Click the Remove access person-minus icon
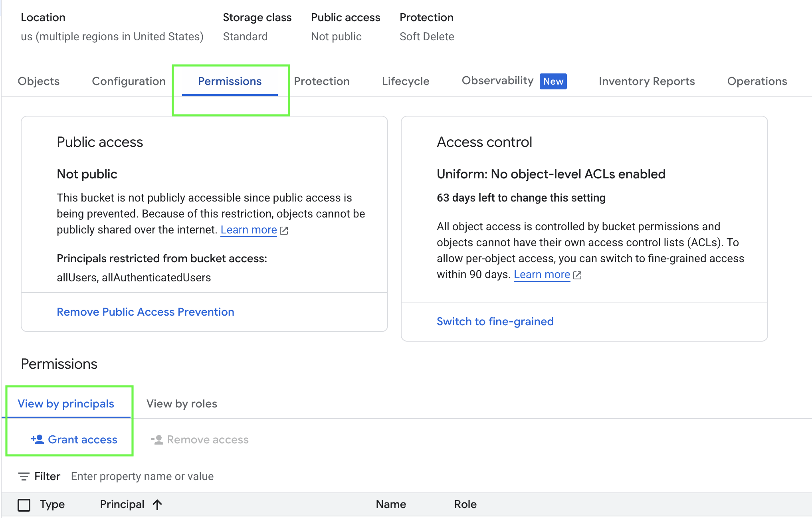This screenshot has width=812, height=518. click(x=157, y=439)
